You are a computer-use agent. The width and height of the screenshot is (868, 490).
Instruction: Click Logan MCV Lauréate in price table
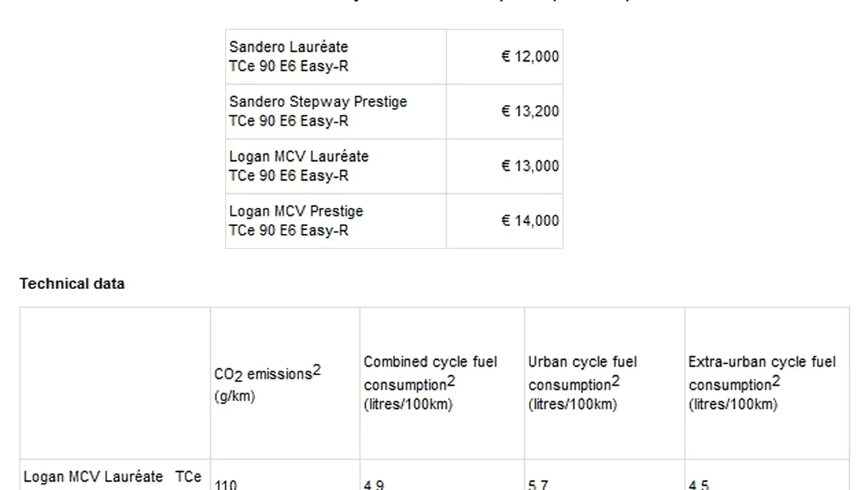coord(299,166)
